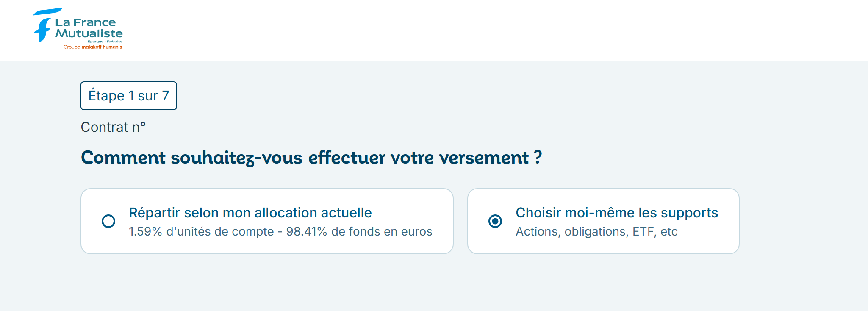Image resolution: width=868 pixels, height=311 pixels.
Task: Click the 'Étape 1 sur 7' step badge
Action: coord(128,96)
